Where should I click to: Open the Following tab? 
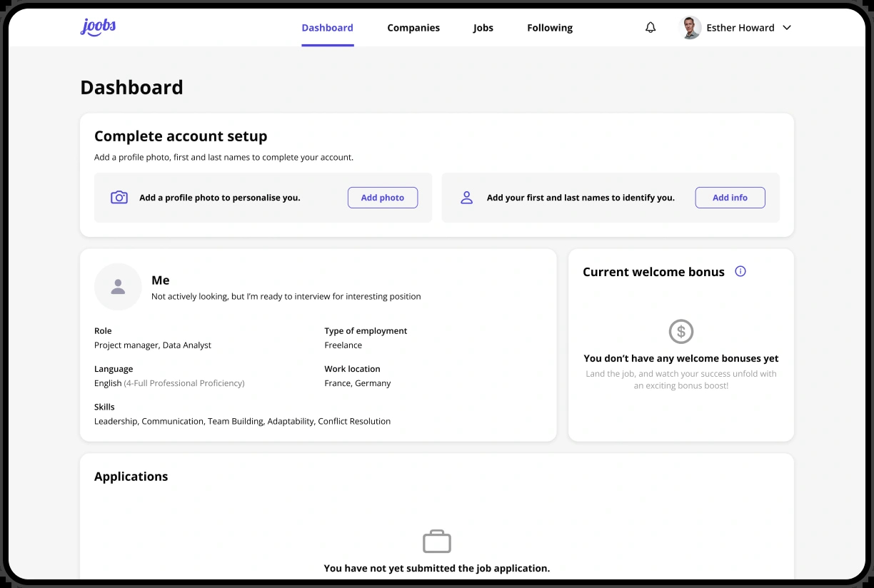coord(550,28)
